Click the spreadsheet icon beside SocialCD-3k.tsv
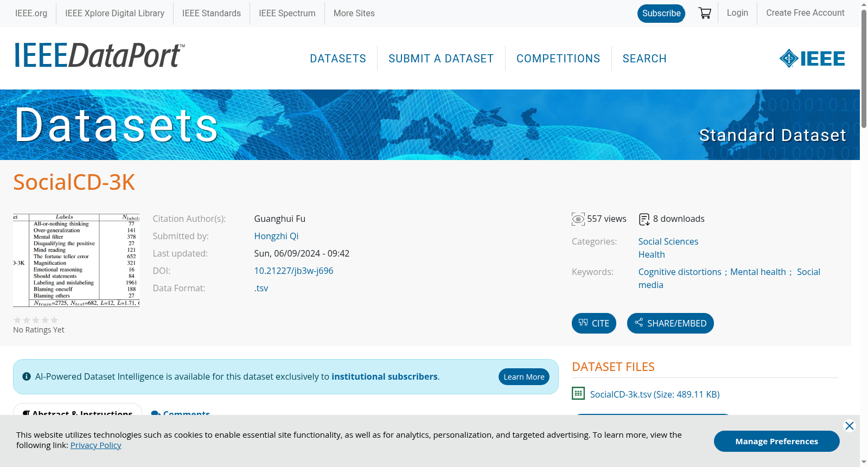868x467 pixels. point(578,394)
